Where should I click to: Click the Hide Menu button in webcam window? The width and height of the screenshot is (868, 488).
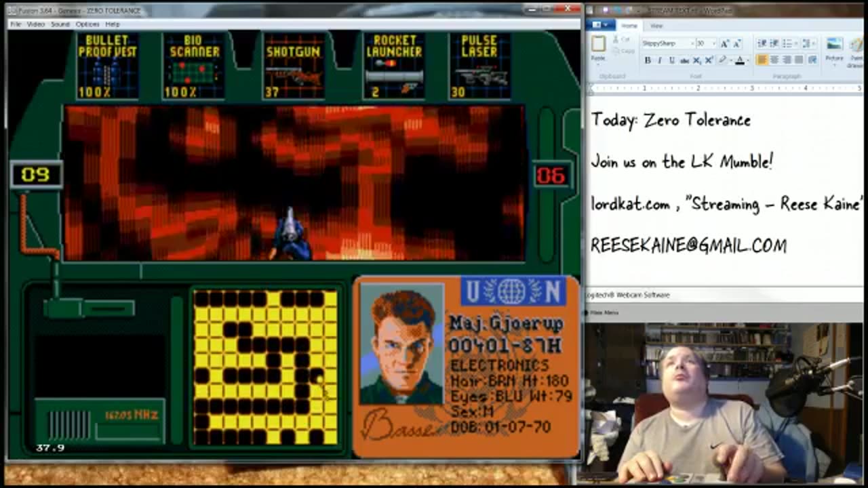tap(603, 312)
